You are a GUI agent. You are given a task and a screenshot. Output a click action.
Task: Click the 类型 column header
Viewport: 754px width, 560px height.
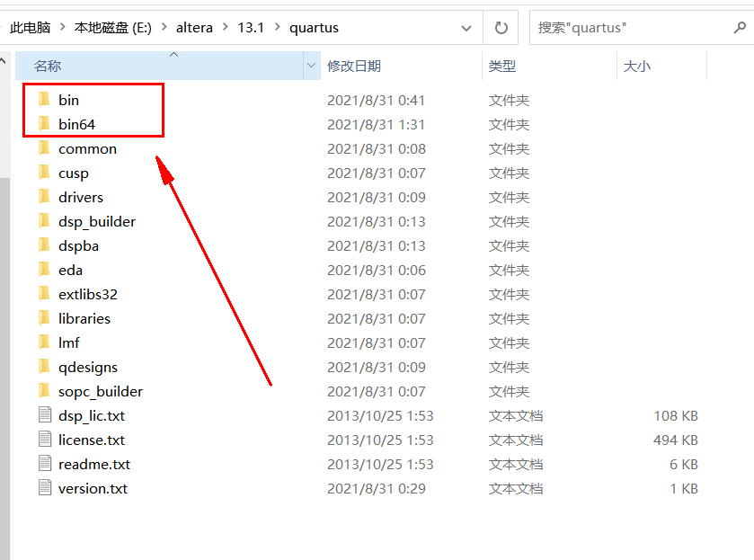click(x=501, y=67)
